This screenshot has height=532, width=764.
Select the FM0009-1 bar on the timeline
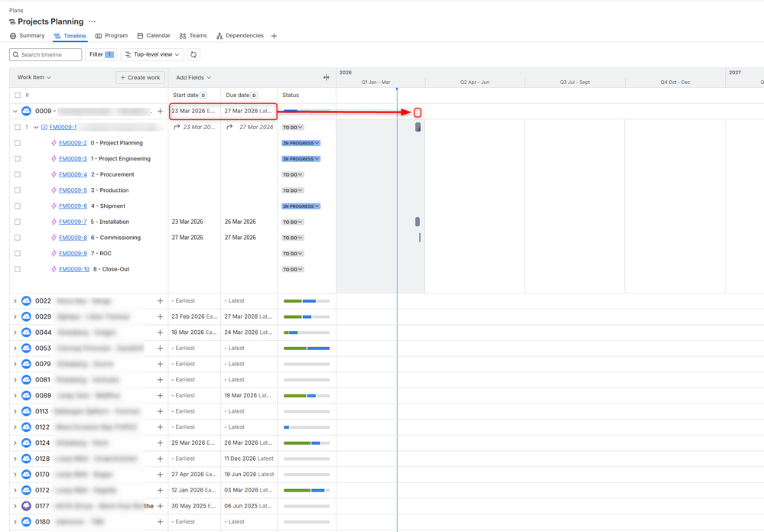pyautogui.click(x=418, y=127)
